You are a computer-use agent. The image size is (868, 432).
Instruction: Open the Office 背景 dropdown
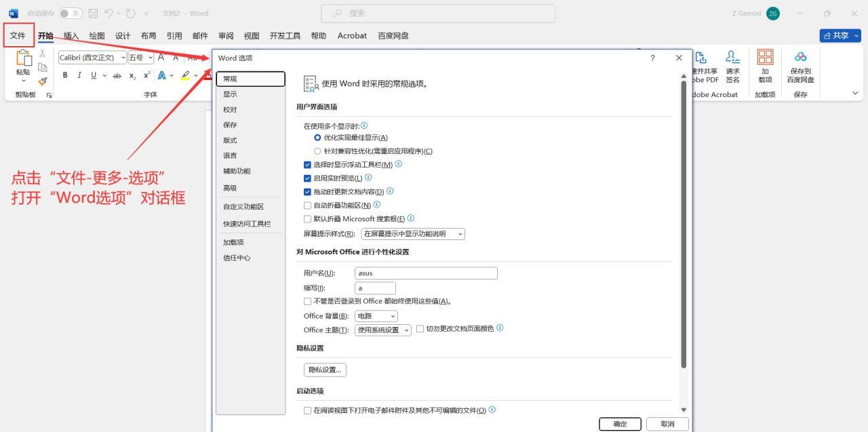coord(376,316)
